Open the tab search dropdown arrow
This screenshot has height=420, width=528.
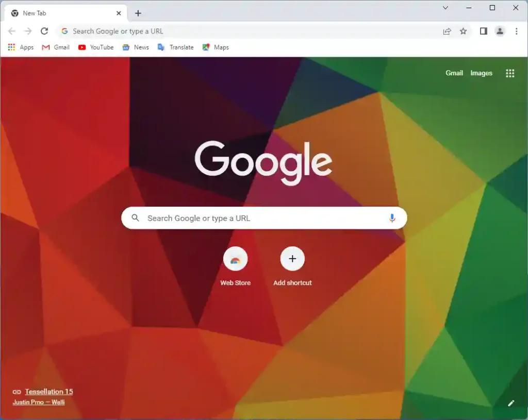445,8
